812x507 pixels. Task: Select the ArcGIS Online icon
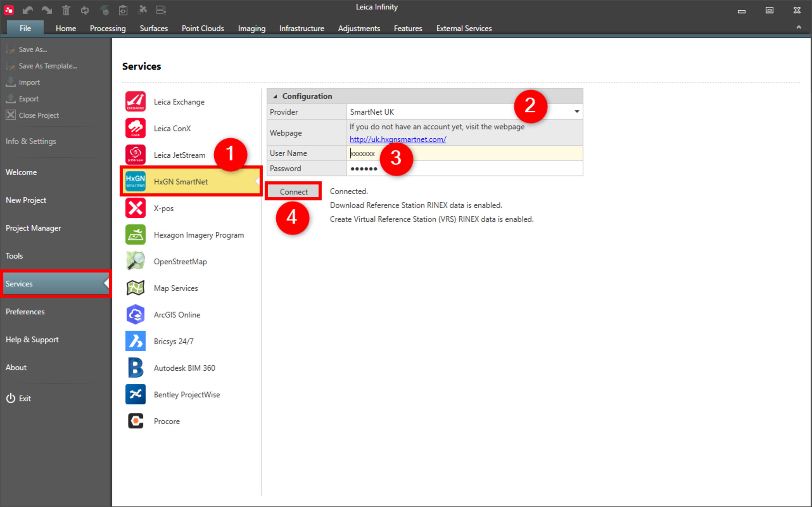(x=135, y=314)
